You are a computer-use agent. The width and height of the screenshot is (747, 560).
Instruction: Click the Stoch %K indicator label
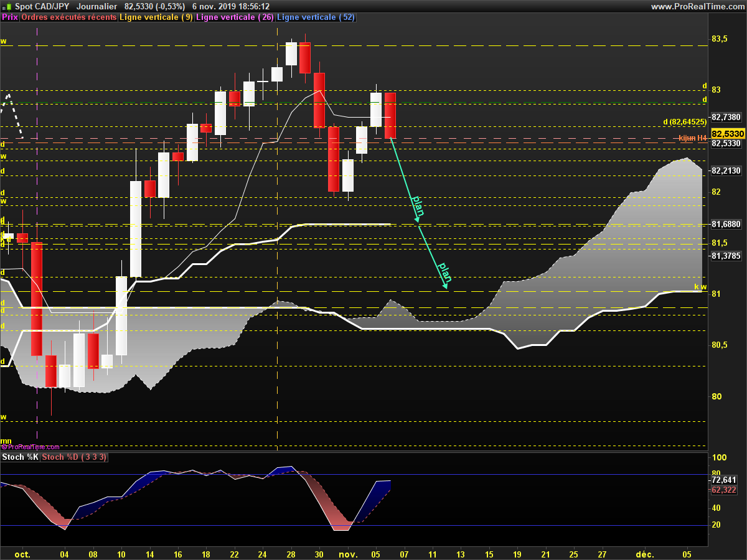20,457
